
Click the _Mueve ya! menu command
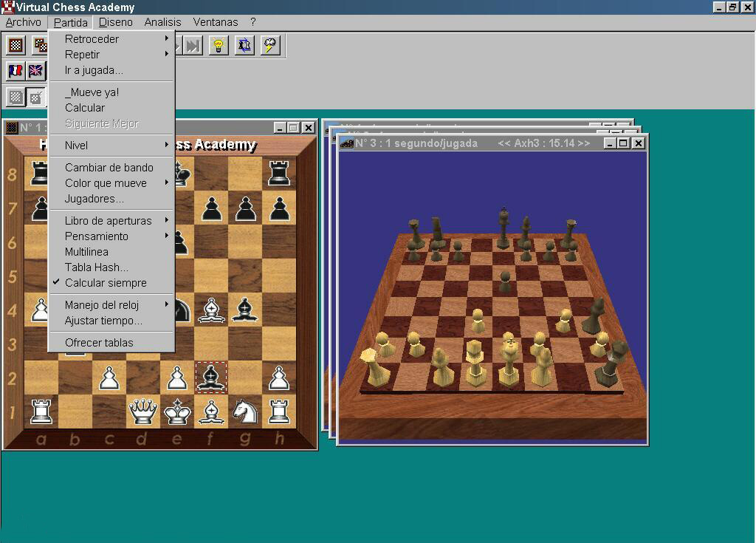point(92,92)
